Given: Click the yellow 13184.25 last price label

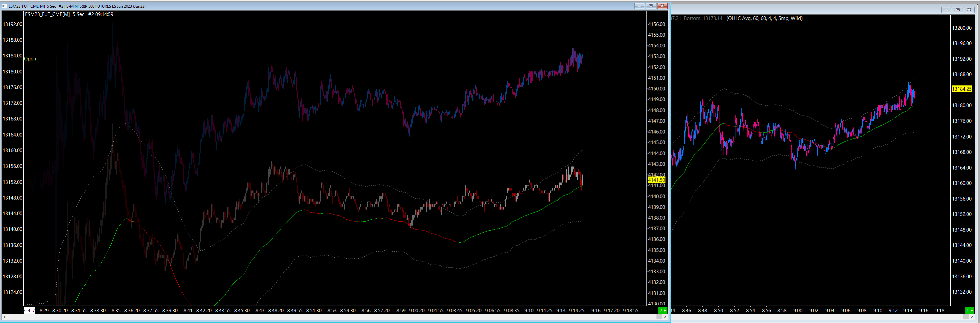Looking at the screenshot, I should [x=961, y=89].
